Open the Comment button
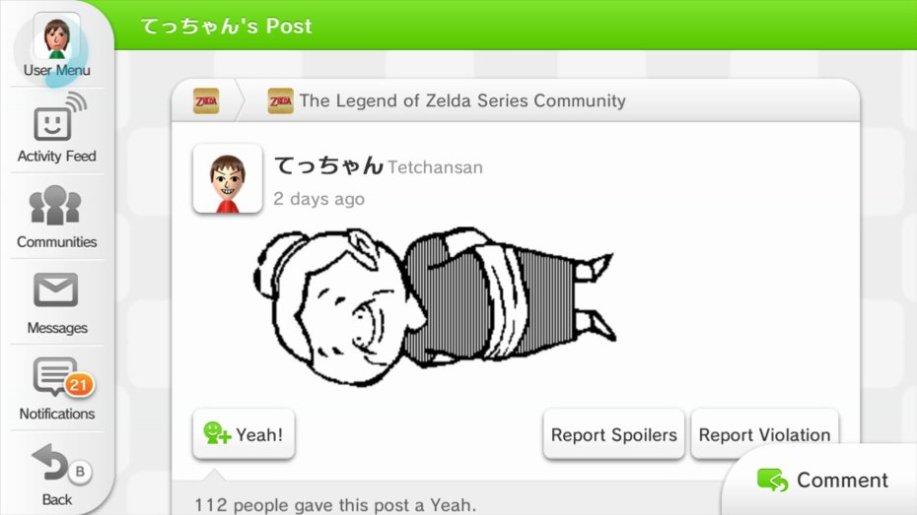 [x=822, y=480]
